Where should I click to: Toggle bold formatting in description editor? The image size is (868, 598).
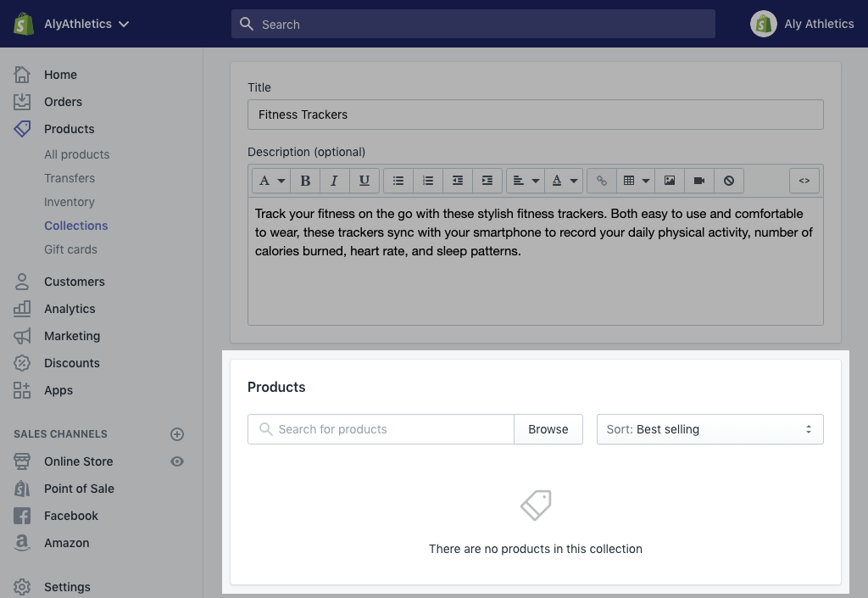[x=305, y=181]
